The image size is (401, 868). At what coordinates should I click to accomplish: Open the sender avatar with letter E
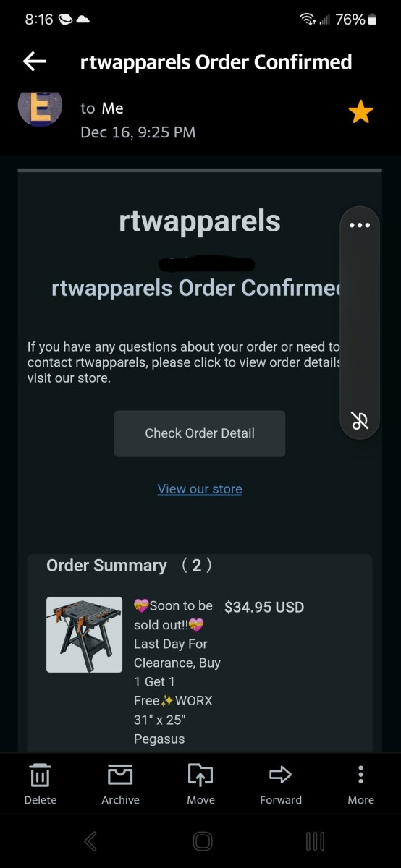(x=40, y=106)
